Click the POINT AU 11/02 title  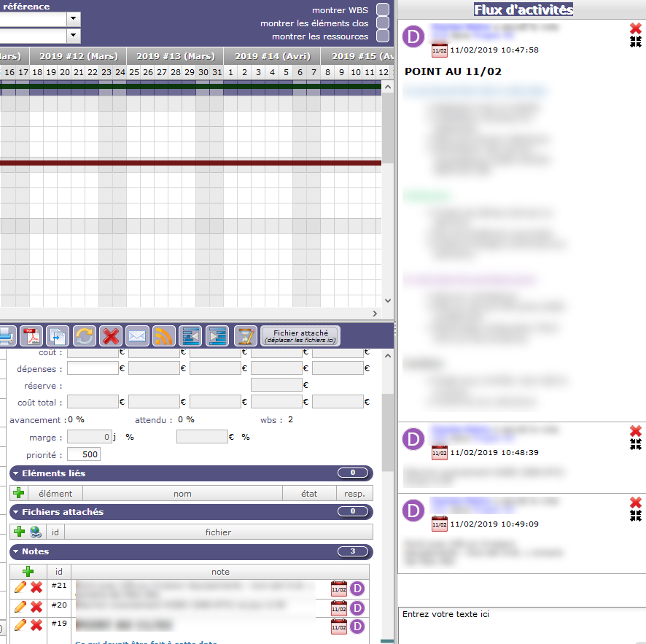[x=453, y=71]
